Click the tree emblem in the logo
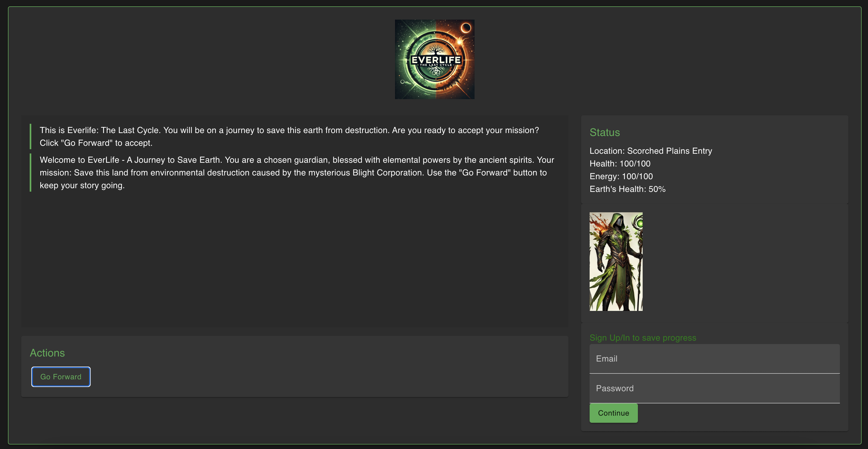868x449 pixels. (435, 50)
